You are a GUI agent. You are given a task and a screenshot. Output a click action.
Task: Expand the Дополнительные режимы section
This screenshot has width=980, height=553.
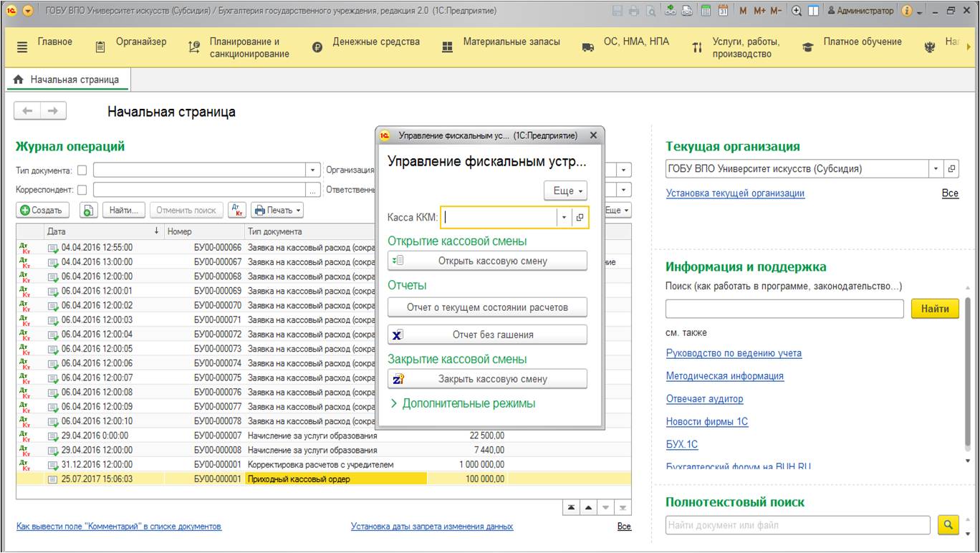click(462, 403)
